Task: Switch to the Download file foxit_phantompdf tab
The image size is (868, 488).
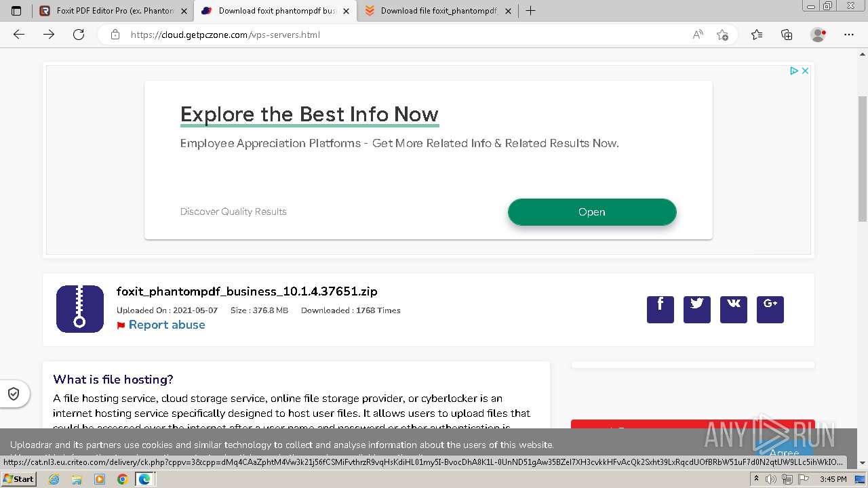Action: pos(437,11)
